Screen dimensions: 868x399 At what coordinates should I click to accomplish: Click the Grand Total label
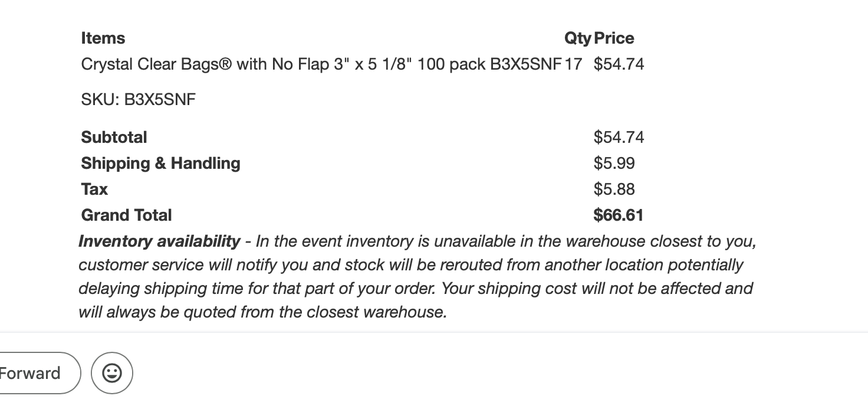(x=126, y=215)
